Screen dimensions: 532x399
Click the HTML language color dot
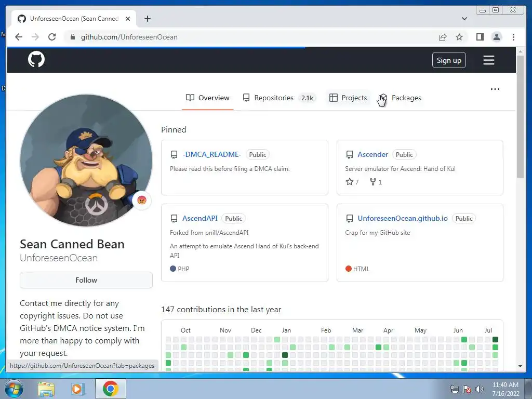tap(349, 269)
